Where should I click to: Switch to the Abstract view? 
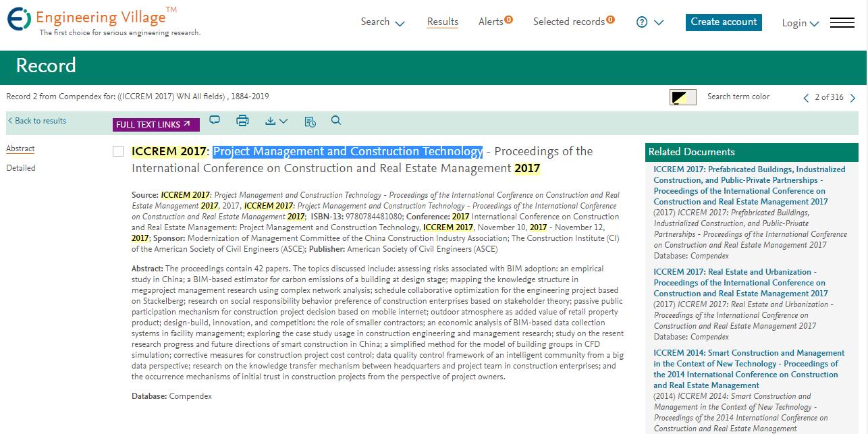(x=20, y=148)
